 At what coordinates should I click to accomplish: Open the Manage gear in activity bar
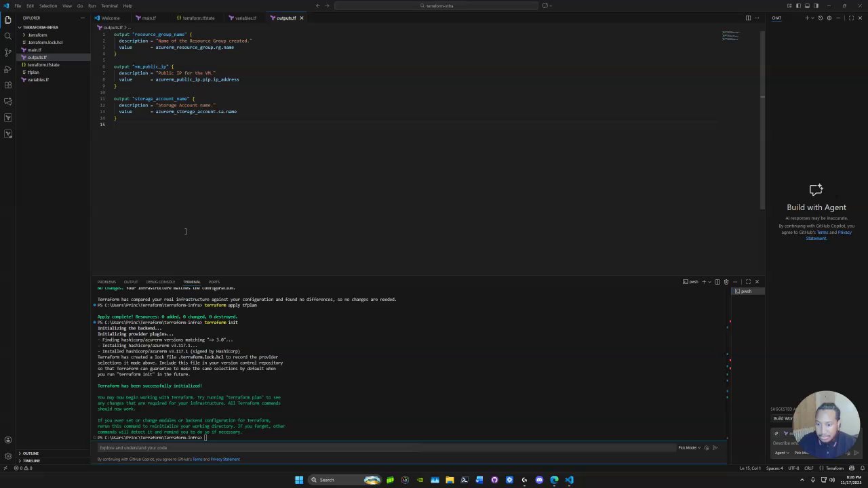coord(8,456)
